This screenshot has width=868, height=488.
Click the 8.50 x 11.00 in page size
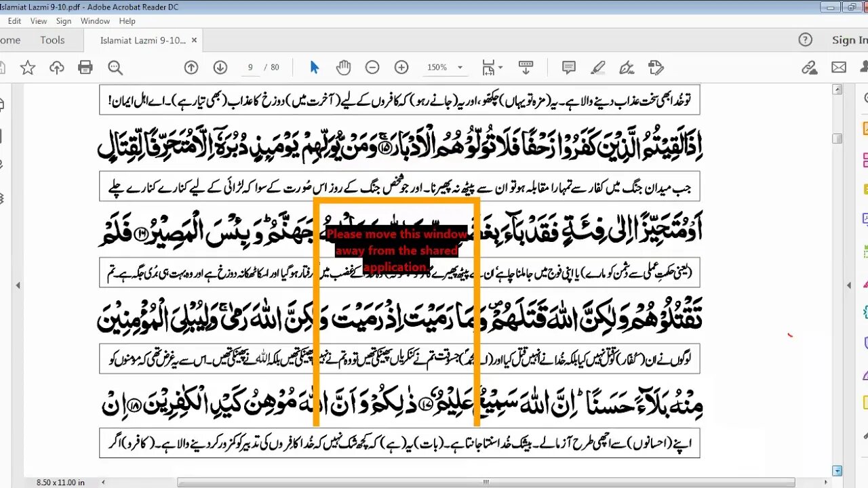[x=60, y=483]
